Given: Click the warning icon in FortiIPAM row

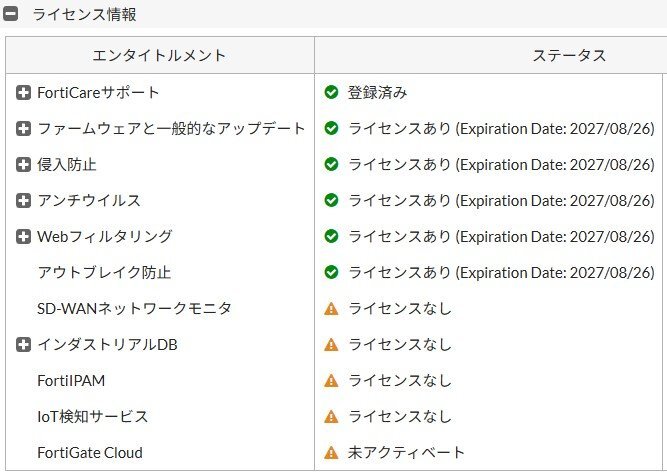Looking at the screenshot, I should click(332, 381).
